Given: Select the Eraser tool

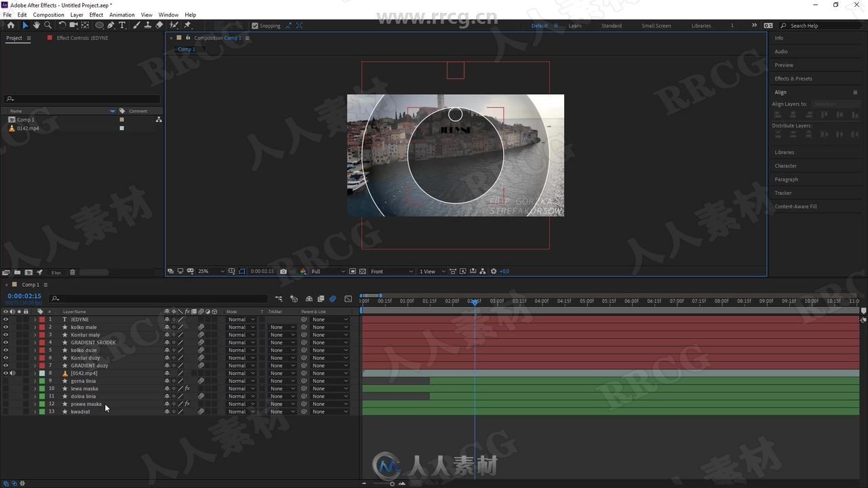Looking at the screenshot, I should point(159,25).
